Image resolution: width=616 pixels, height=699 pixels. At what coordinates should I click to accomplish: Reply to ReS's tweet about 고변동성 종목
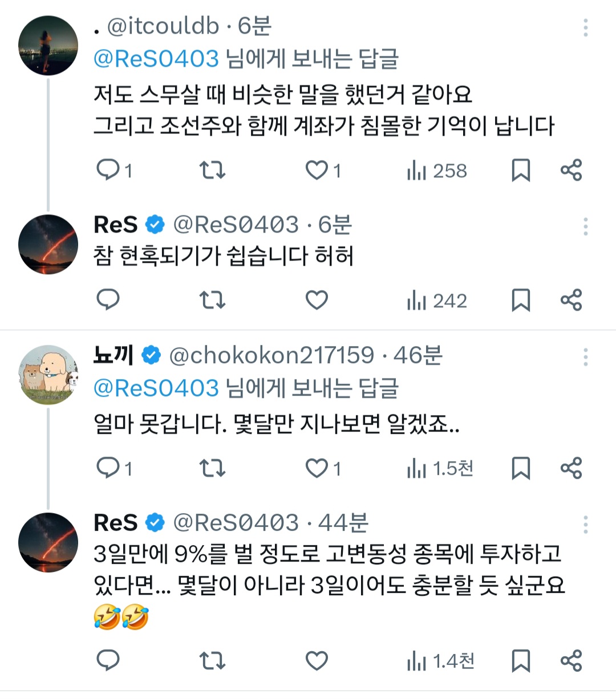tap(108, 660)
